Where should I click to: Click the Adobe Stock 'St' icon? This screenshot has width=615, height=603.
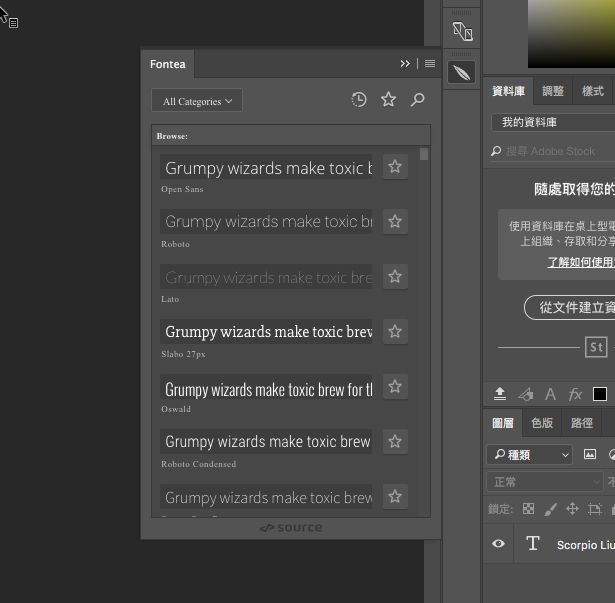(x=596, y=347)
